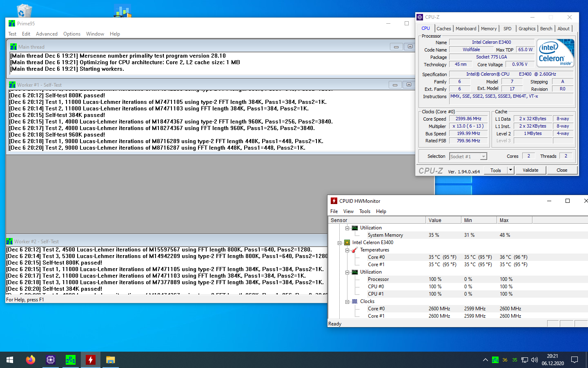Open the View menu in HWMonitor
This screenshot has height=368, width=588.
348,211
